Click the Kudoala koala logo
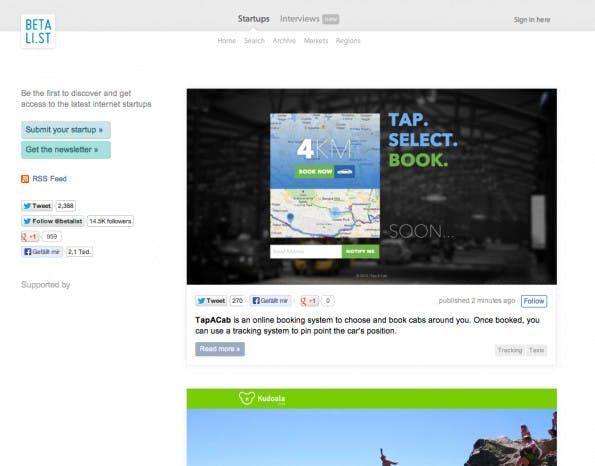The image size is (595, 466). [x=247, y=398]
